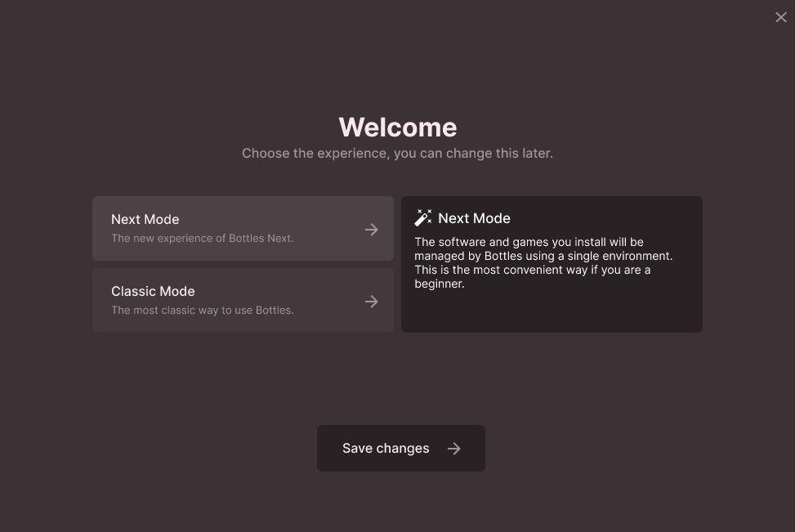
Task: Open Classic Mode using its chevron arrow
Action: tap(372, 301)
